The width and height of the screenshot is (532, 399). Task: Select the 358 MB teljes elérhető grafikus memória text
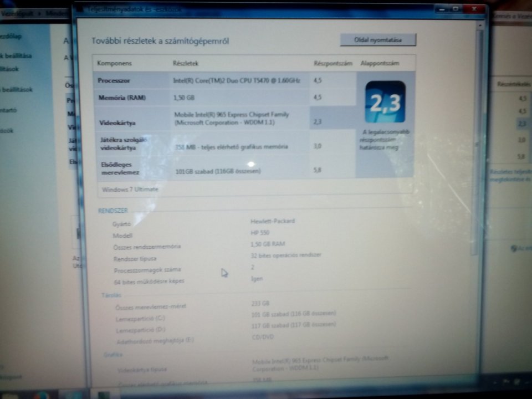pyautogui.click(x=232, y=146)
